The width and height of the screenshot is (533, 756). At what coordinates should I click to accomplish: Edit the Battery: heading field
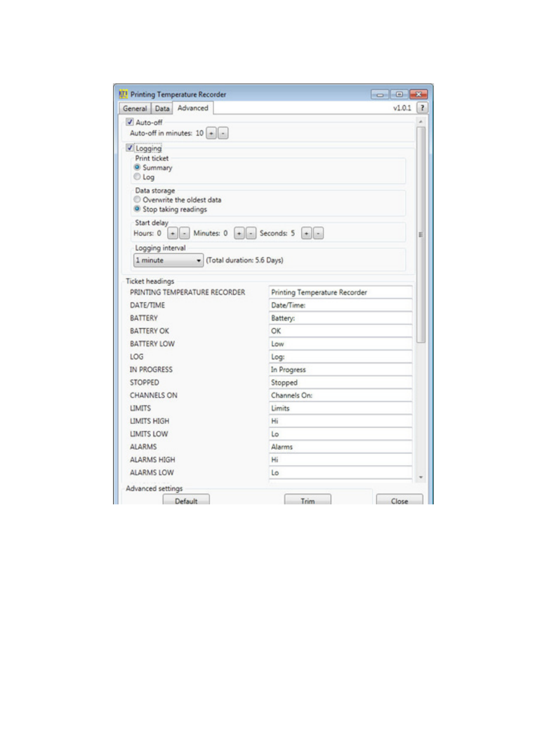coord(341,318)
